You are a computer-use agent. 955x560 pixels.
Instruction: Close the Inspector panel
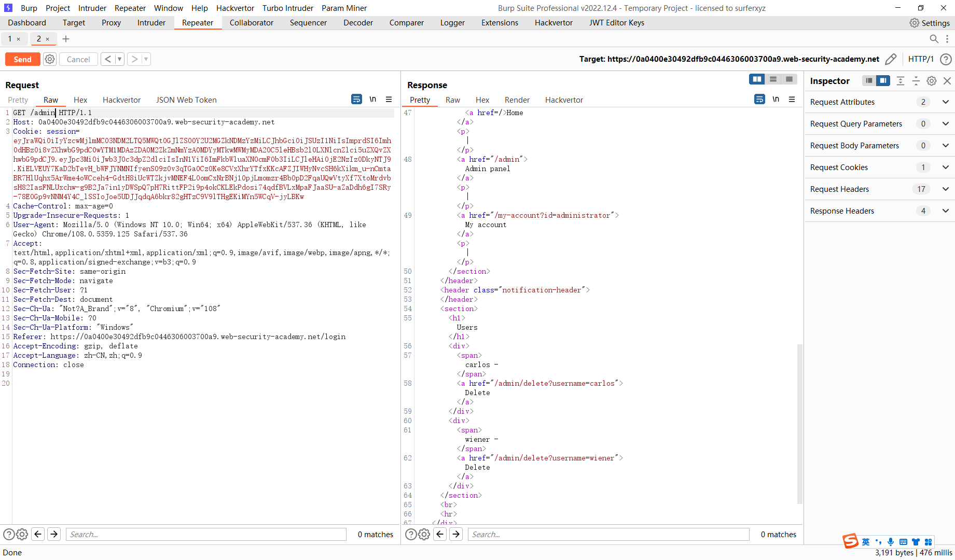pos(947,80)
